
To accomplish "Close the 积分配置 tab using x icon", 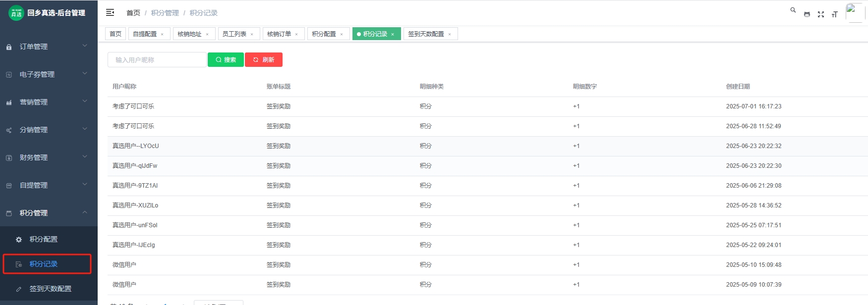I will point(342,34).
